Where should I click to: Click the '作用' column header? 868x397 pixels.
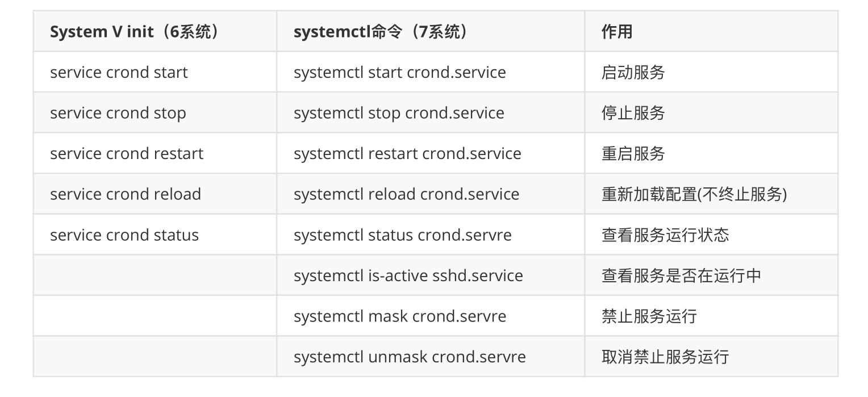tap(617, 32)
